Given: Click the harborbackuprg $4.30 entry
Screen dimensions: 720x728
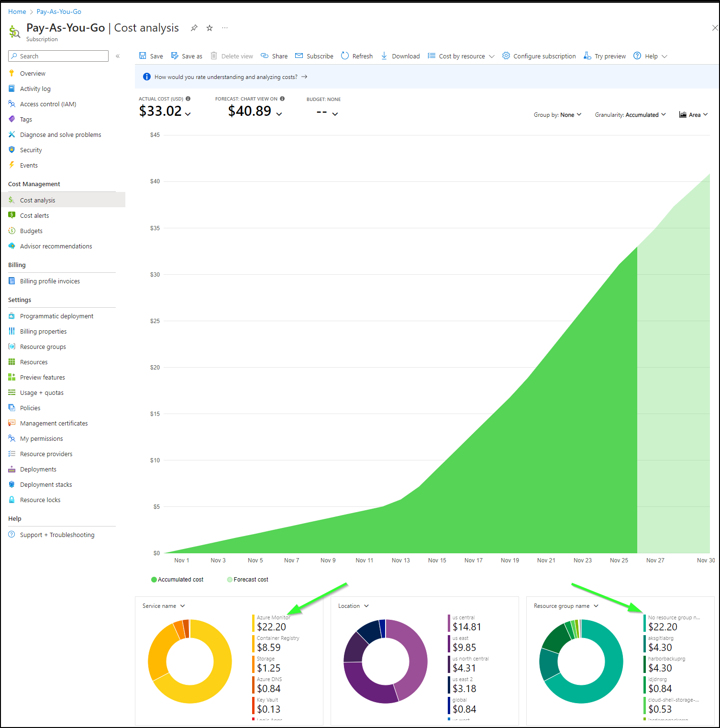Looking at the screenshot, I should point(665,664).
